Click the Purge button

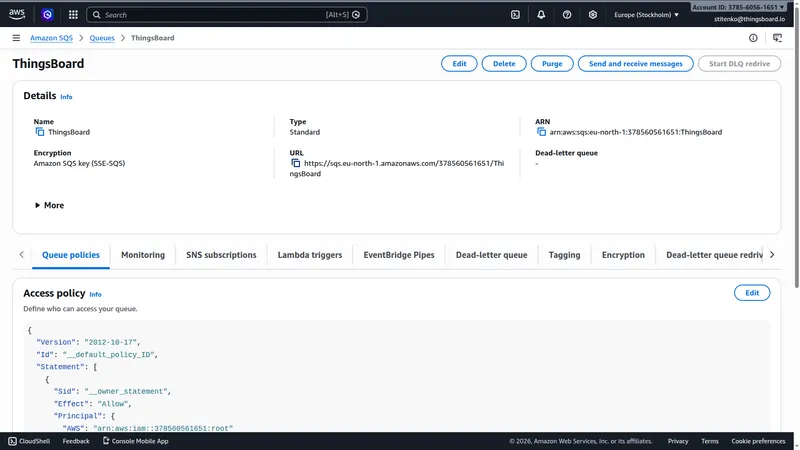(x=552, y=64)
